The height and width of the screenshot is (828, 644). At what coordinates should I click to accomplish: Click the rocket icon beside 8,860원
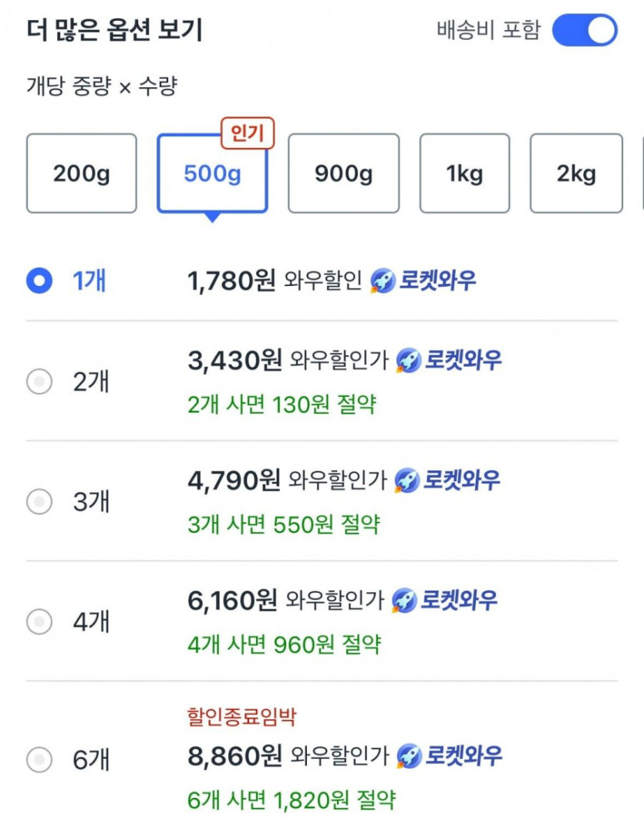[409, 756]
